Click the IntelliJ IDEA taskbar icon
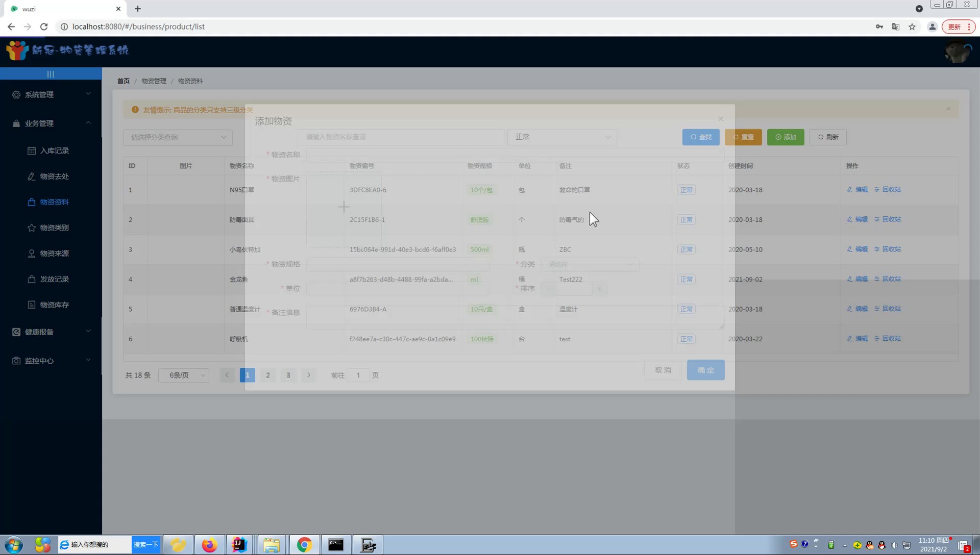The height and width of the screenshot is (555, 980). pos(239,545)
